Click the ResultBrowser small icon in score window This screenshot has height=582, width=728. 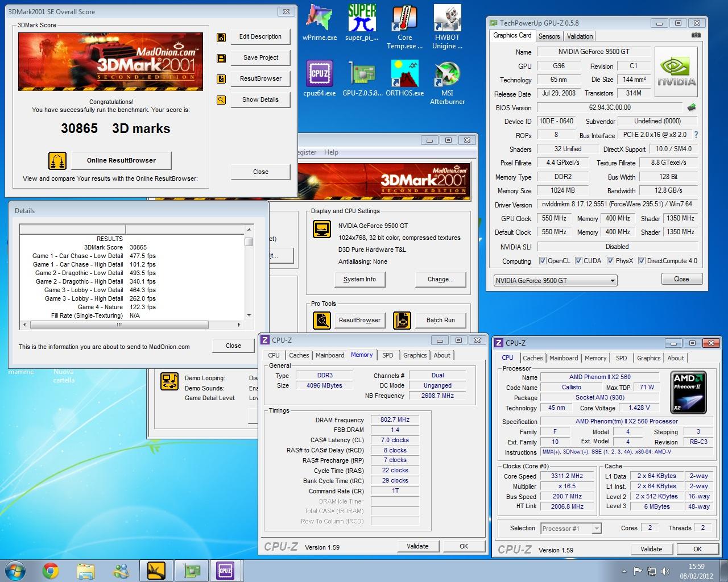(x=221, y=79)
